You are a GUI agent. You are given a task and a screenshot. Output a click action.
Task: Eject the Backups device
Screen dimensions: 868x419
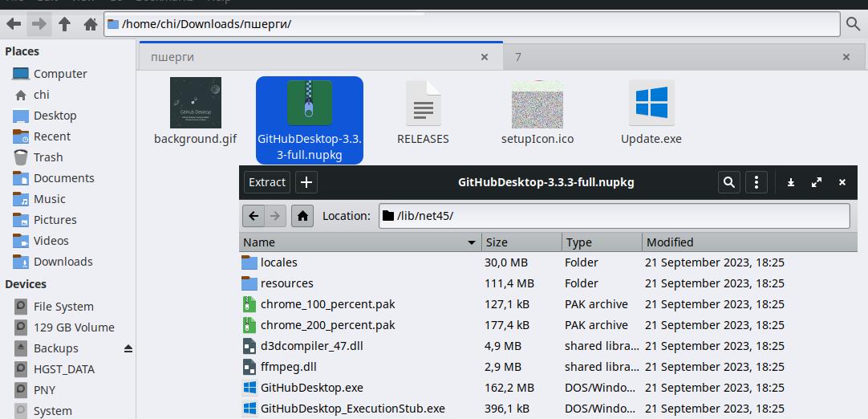click(x=128, y=348)
